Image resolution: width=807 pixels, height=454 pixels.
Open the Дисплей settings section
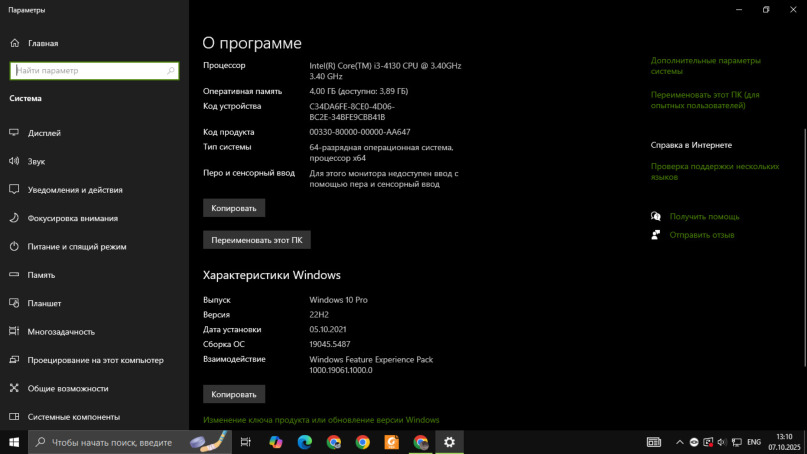[44, 132]
